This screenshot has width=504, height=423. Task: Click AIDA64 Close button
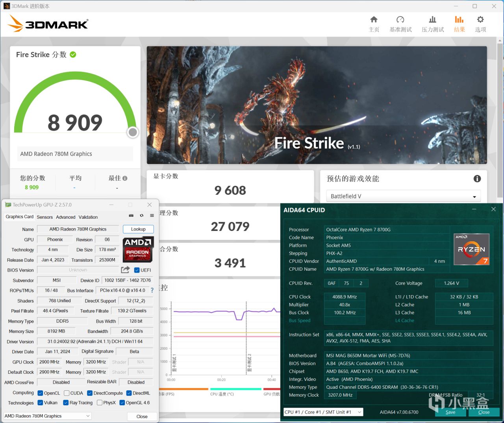click(484, 412)
